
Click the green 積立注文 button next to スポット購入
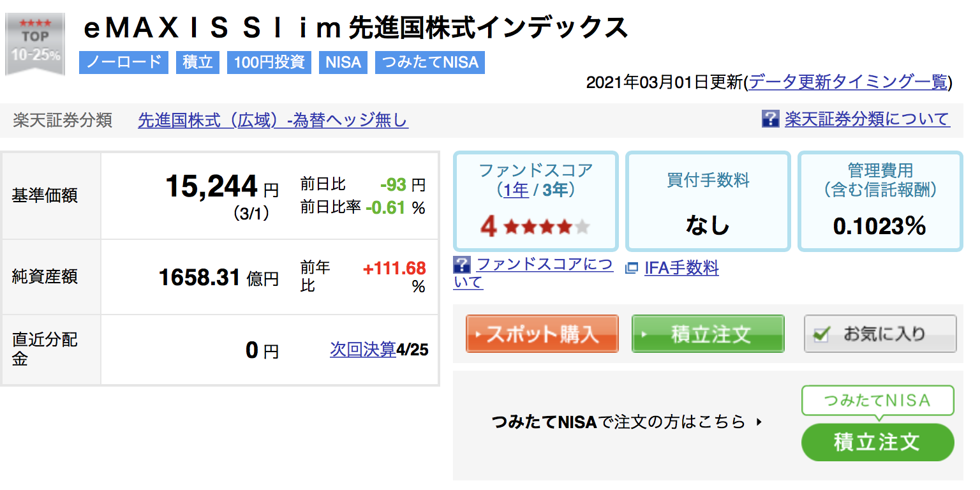(x=708, y=334)
